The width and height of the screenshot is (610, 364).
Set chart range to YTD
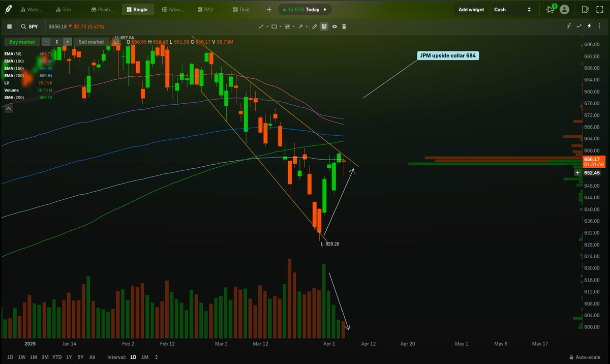(x=57, y=357)
